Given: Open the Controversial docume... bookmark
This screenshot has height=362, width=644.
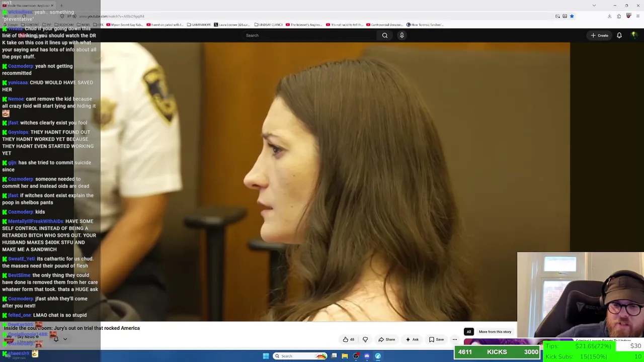Looking at the screenshot, I should pyautogui.click(x=384, y=25).
